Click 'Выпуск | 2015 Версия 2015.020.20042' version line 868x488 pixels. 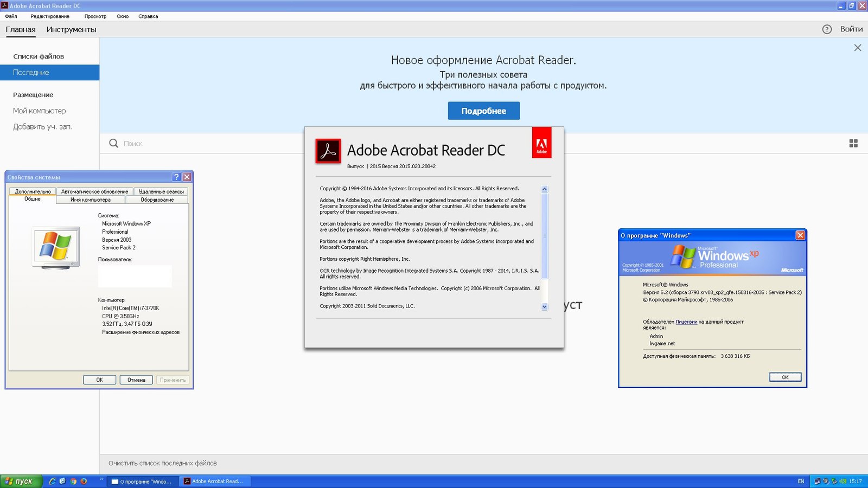coord(391,166)
